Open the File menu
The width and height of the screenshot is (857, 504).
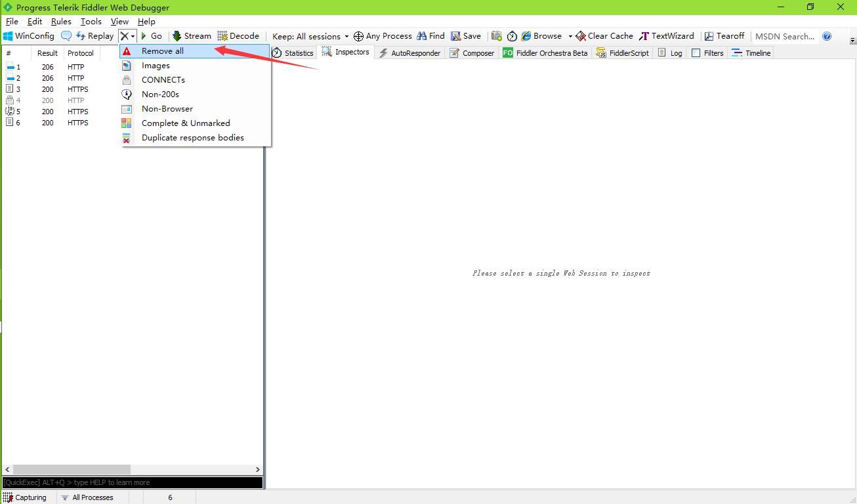pyautogui.click(x=12, y=22)
